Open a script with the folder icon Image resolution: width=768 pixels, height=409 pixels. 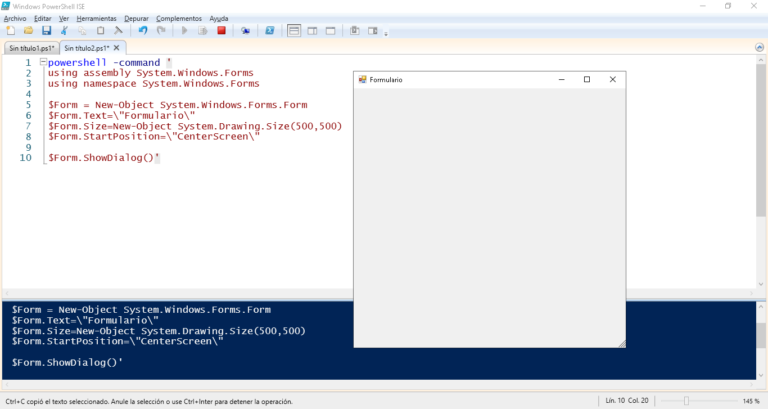tap(28, 31)
